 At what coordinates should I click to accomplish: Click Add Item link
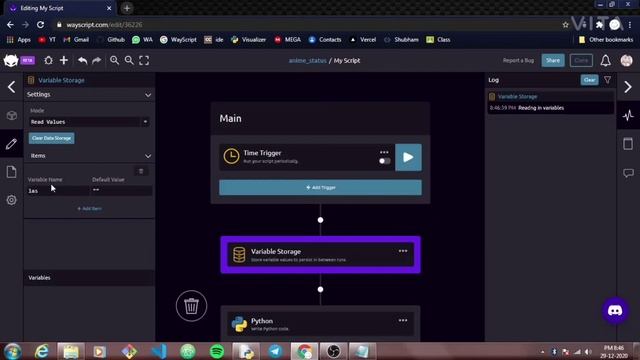[89, 209]
